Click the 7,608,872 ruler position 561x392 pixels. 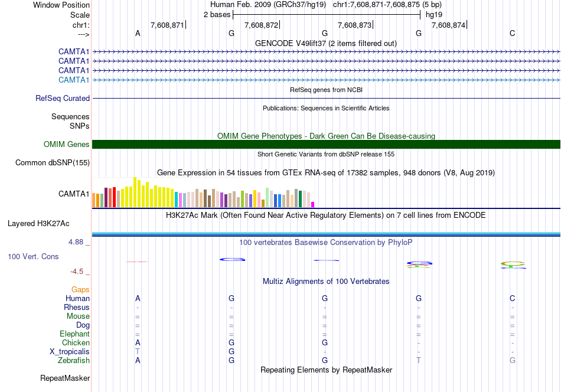261,25
